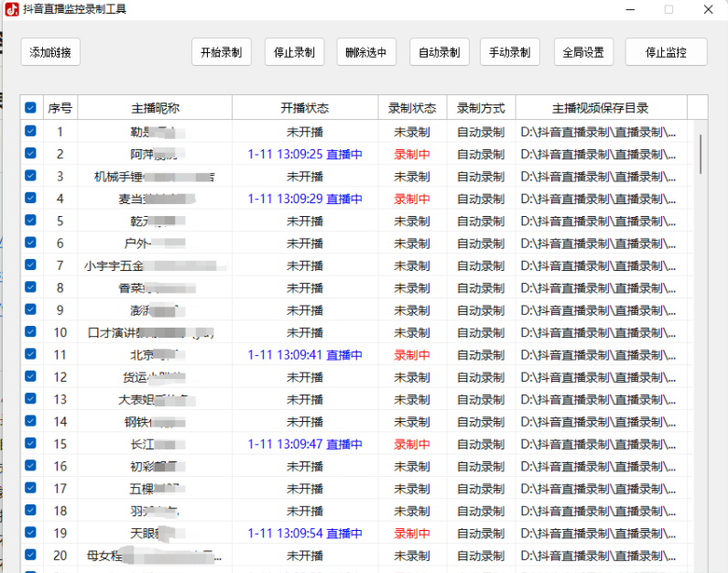Start recording with 开始录制
This screenshot has height=573, width=728.
point(221,52)
